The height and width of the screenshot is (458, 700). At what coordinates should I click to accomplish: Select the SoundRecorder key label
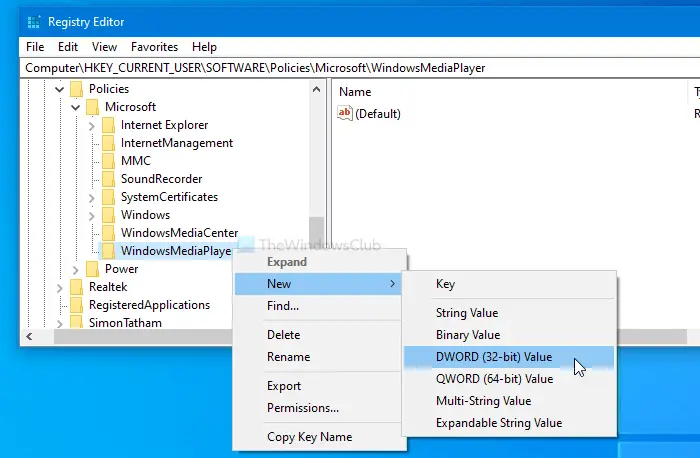click(x=161, y=179)
